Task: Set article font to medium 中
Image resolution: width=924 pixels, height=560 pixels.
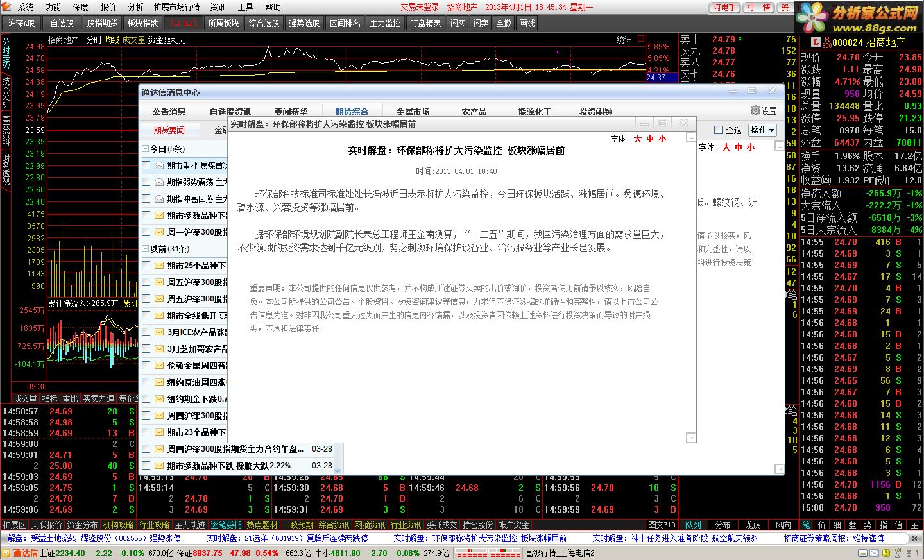Action: [x=650, y=139]
